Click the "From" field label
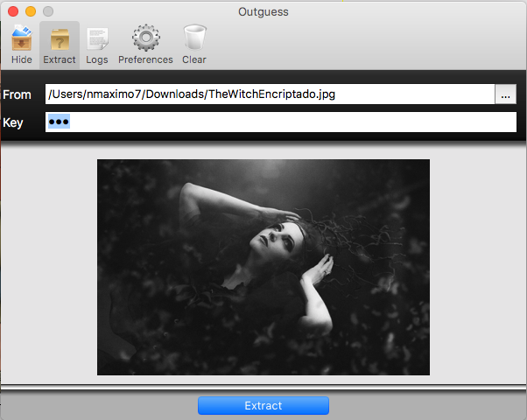Viewport: 527px width, 420px height. click(17, 94)
